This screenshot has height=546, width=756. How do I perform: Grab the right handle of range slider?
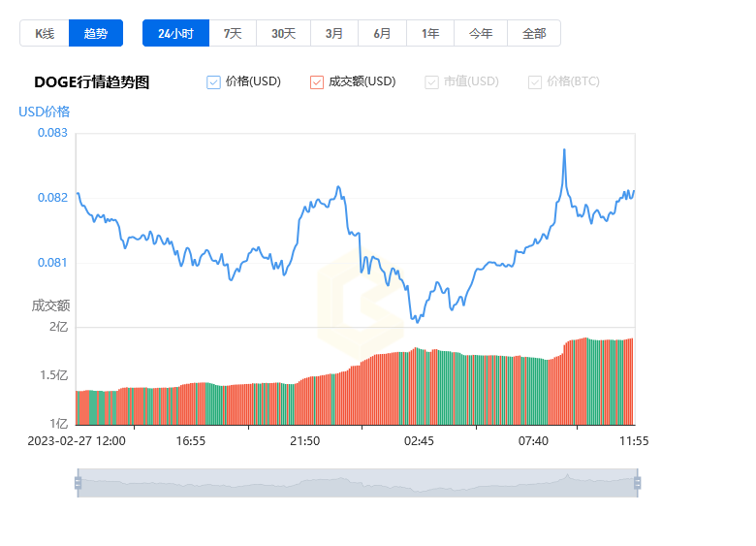[638, 483]
